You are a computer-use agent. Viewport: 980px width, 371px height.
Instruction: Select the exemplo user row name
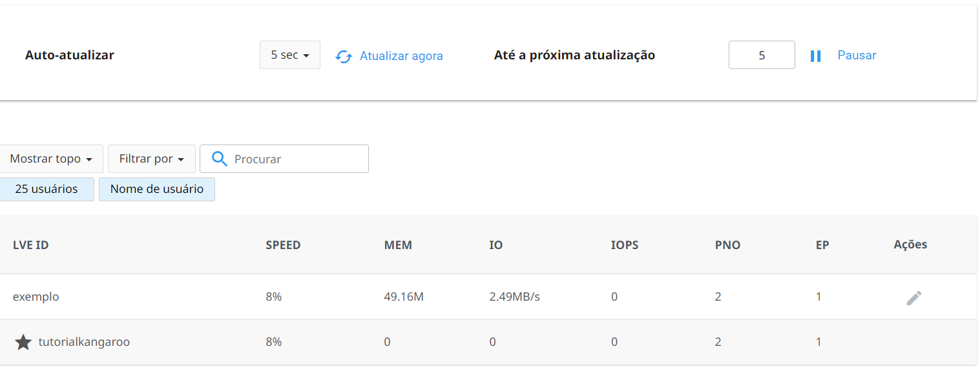tap(36, 297)
